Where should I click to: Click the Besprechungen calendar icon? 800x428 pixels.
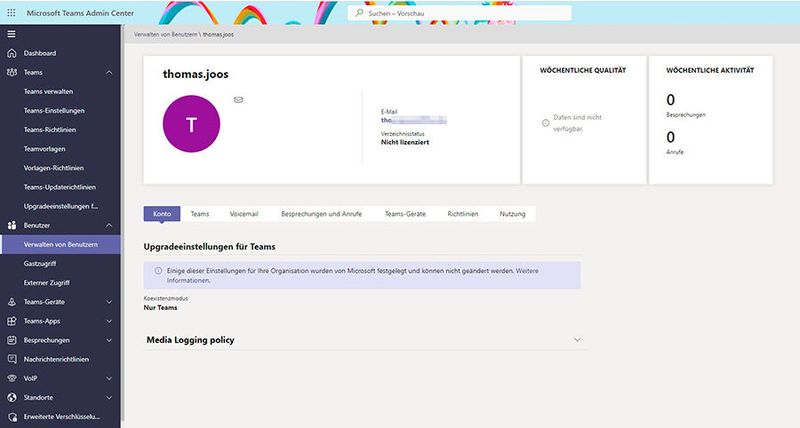[x=12, y=340]
